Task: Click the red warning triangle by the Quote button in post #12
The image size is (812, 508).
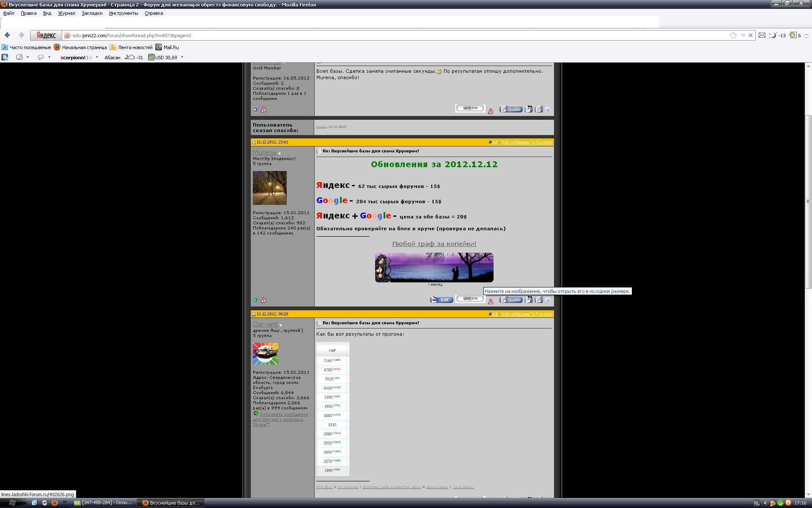Action: pyautogui.click(x=491, y=301)
